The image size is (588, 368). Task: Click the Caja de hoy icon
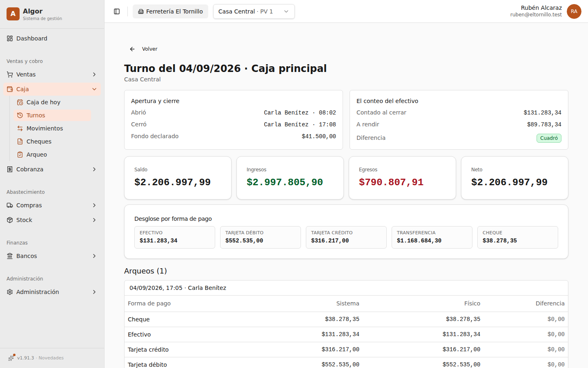tap(20, 102)
